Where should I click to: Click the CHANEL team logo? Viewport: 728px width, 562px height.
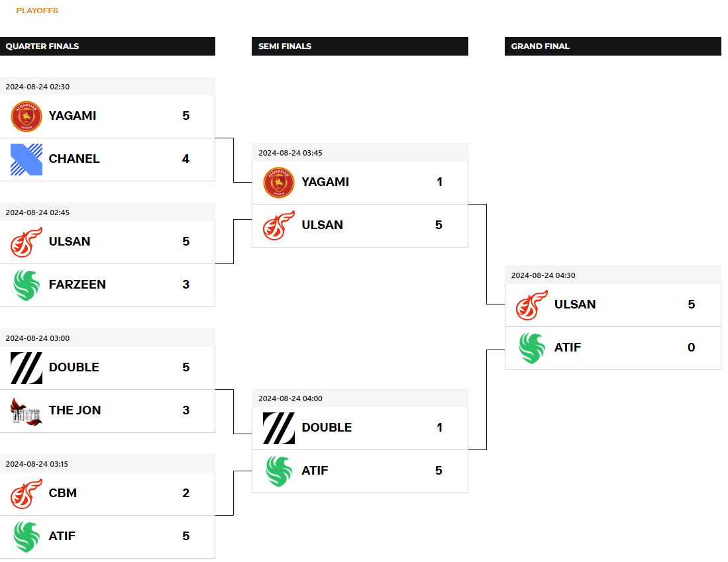click(x=26, y=160)
